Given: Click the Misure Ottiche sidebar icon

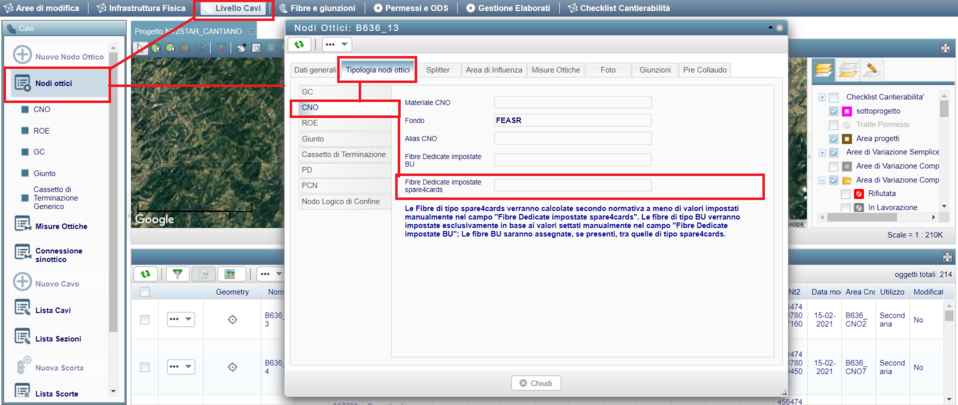Looking at the screenshot, I should pyautogui.click(x=22, y=226).
